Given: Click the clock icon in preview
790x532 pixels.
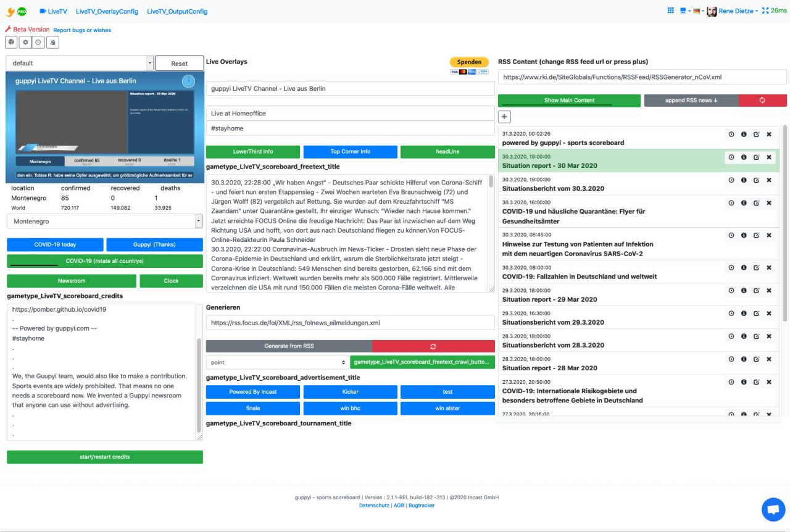Looking at the screenshot, I should tap(188, 81).
